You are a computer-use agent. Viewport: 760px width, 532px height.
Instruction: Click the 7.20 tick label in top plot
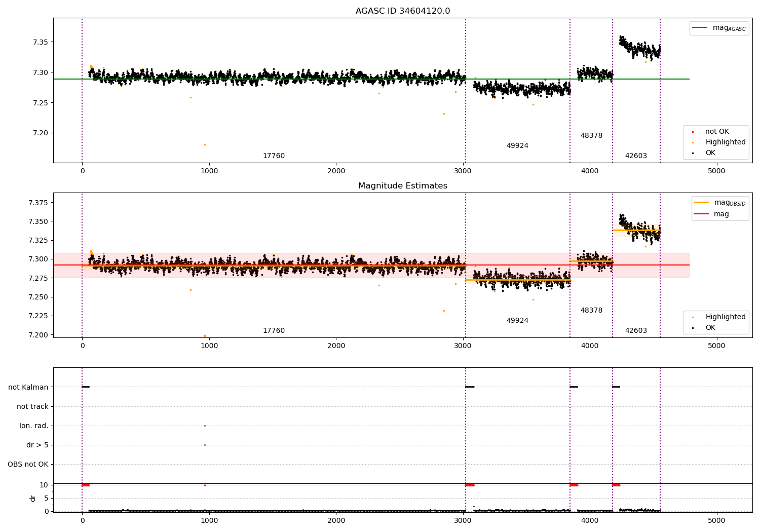pyautogui.click(x=41, y=133)
